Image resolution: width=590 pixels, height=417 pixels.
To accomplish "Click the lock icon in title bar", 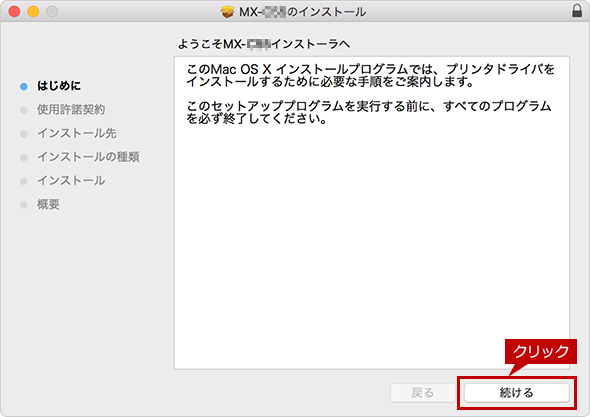I will tap(577, 11).
